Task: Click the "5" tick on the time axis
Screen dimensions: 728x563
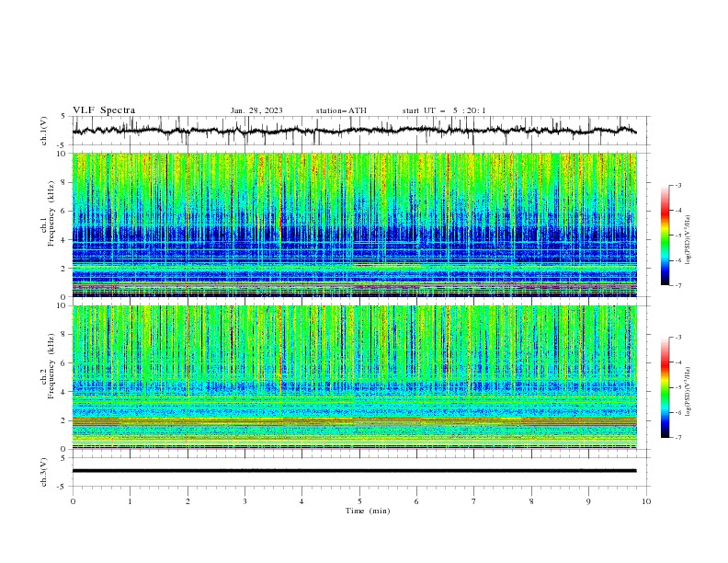Action: [x=359, y=501]
